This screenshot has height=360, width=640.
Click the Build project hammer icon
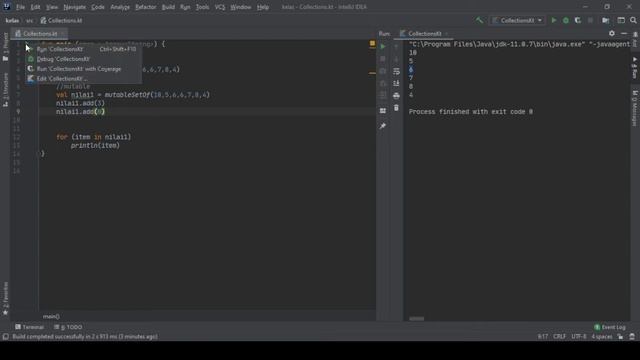coord(479,20)
